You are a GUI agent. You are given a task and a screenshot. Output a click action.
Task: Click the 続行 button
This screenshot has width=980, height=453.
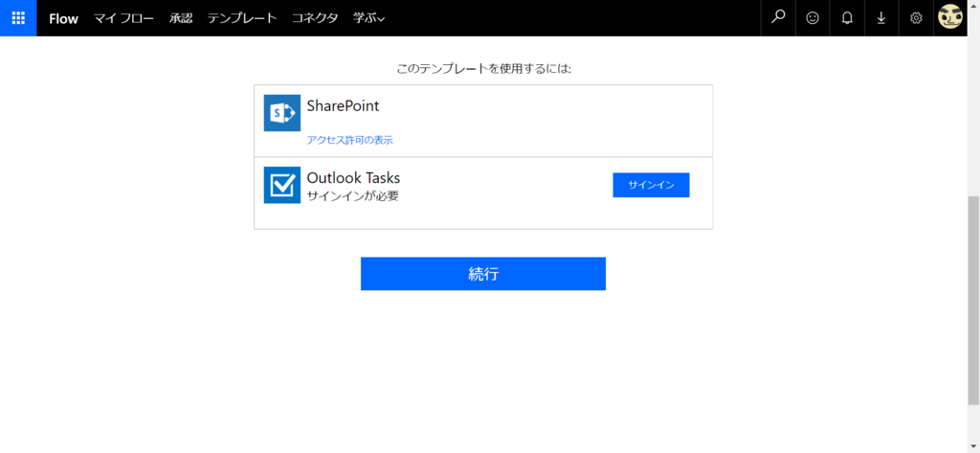483,273
